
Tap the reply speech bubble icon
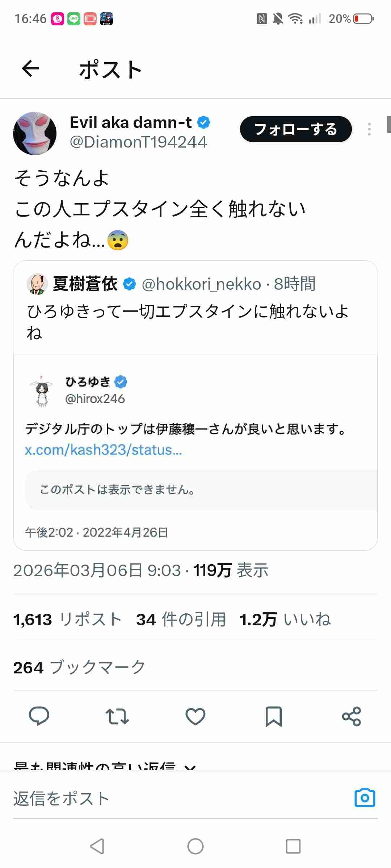[x=39, y=716]
